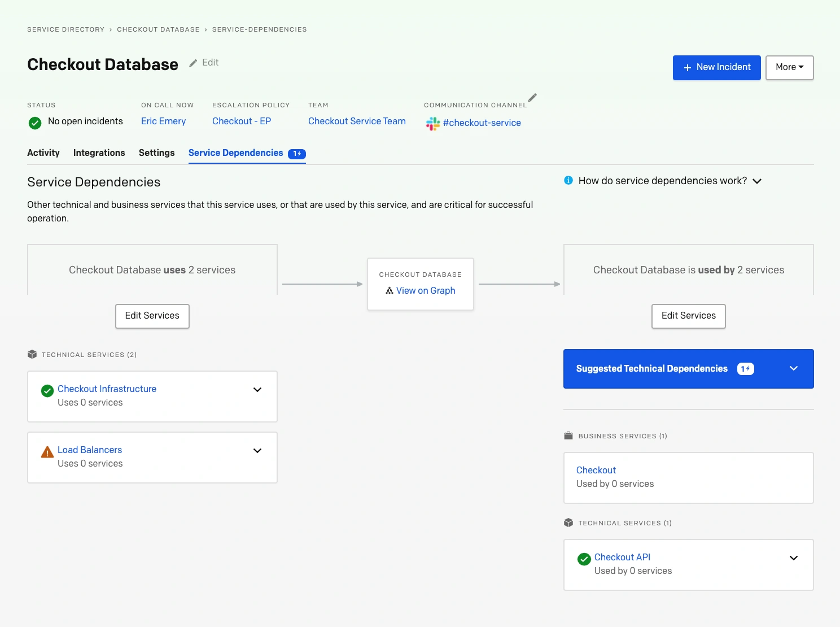
Task: Open the Integrations tab
Action: tap(99, 153)
